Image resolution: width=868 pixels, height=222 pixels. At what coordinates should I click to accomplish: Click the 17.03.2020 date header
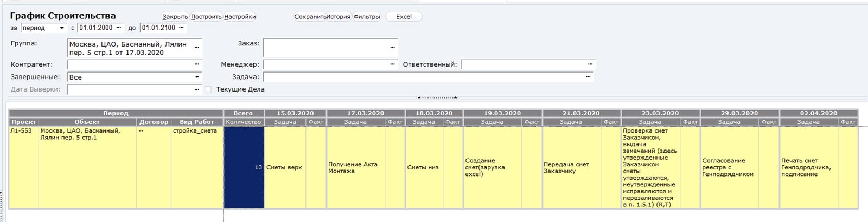click(x=366, y=113)
